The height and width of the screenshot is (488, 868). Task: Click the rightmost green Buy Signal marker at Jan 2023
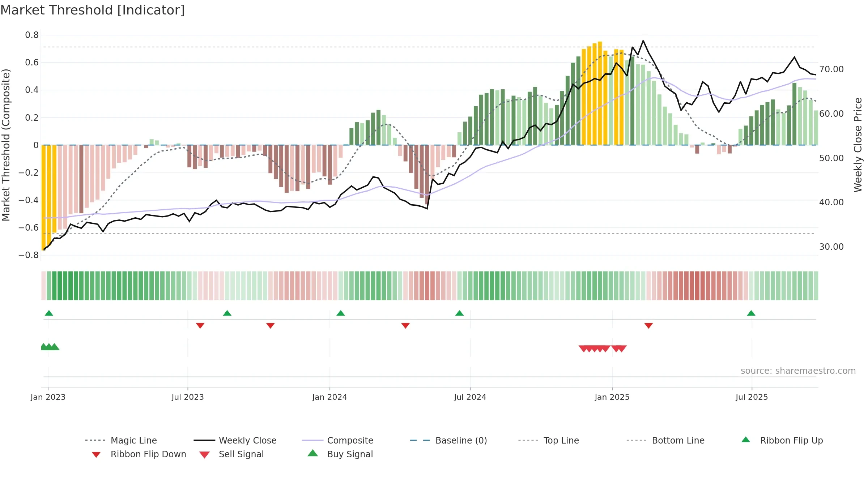pos(55,347)
